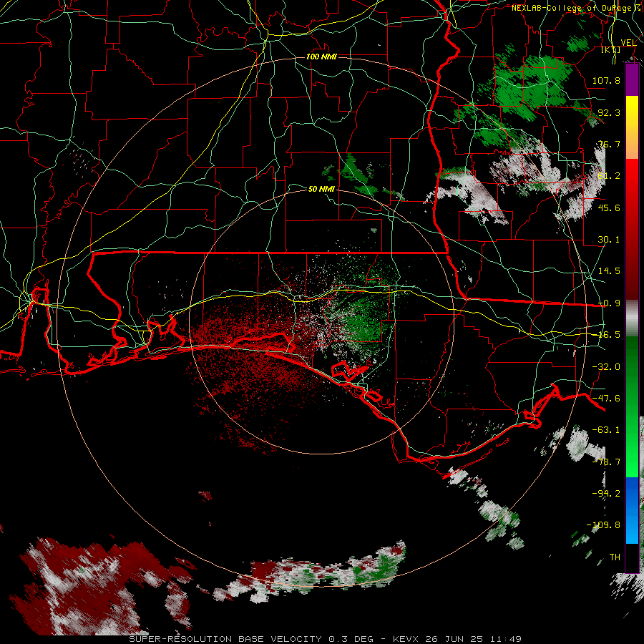
Task: Click the -47.6 velocity scale value
Action: pyautogui.click(x=606, y=399)
